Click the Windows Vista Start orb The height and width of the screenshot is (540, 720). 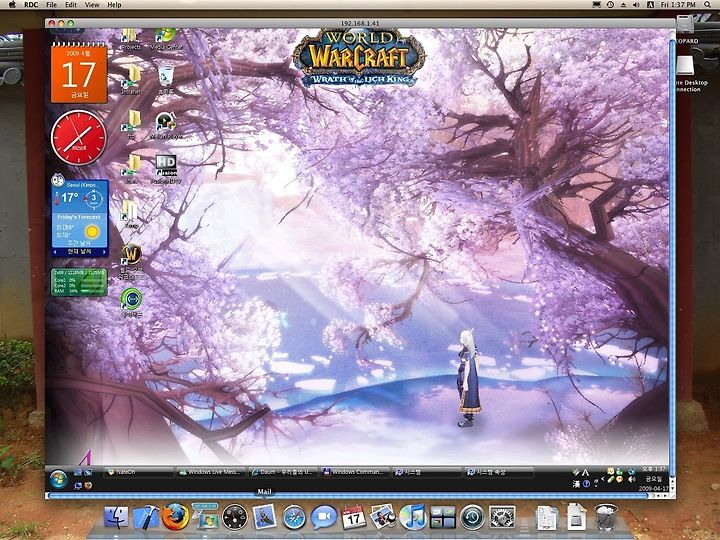[58, 479]
